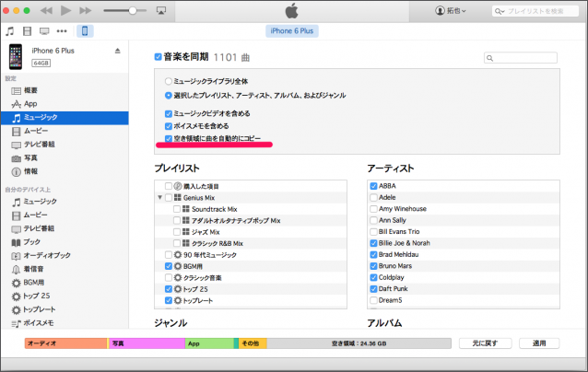This screenshot has height=372, width=588.
Task: Click the music sync search field
Action: point(521,58)
